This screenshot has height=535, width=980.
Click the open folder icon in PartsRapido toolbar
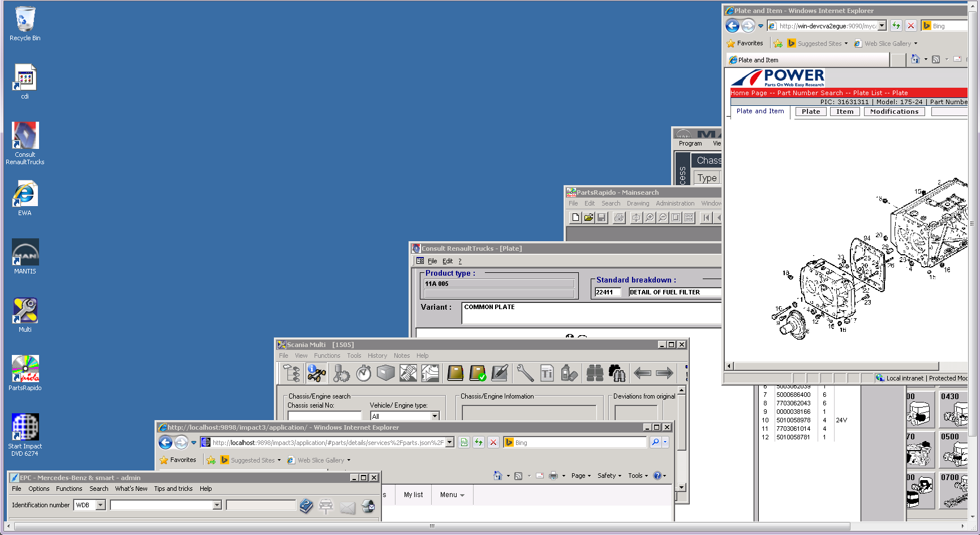pos(588,217)
